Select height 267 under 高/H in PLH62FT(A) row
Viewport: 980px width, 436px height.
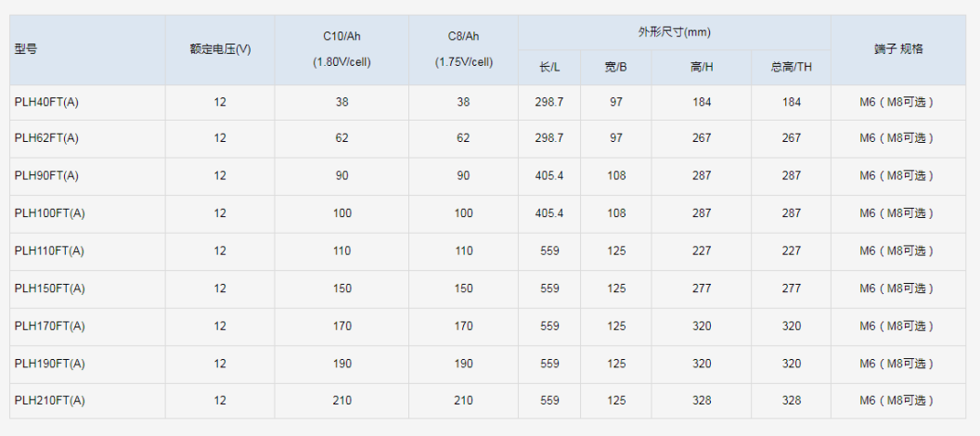click(x=702, y=138)
